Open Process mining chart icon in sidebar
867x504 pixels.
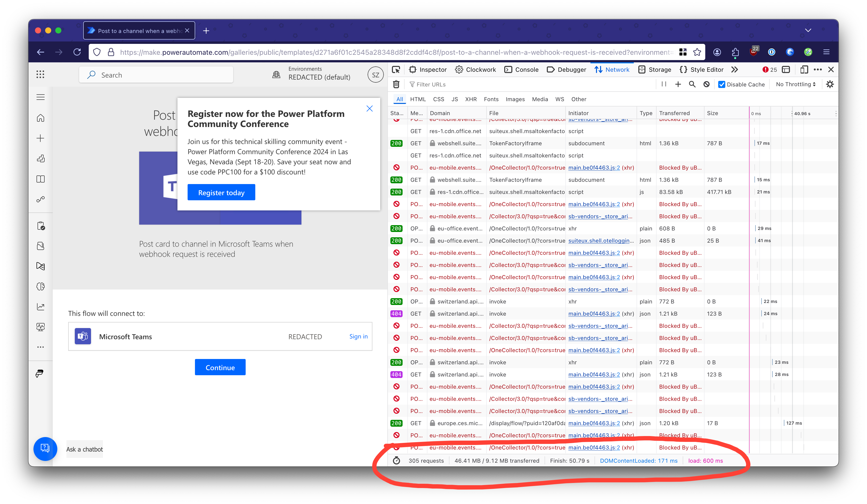click(40, 307)
